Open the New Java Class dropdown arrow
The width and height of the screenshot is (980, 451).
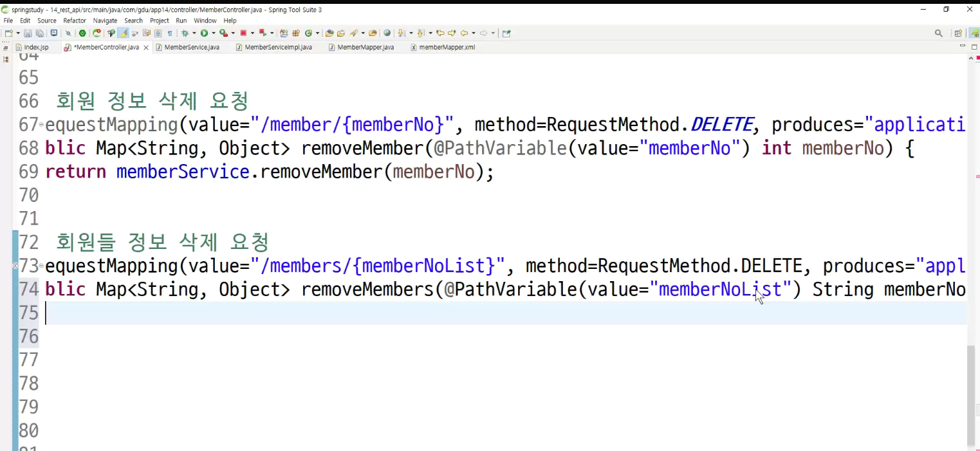317,33
